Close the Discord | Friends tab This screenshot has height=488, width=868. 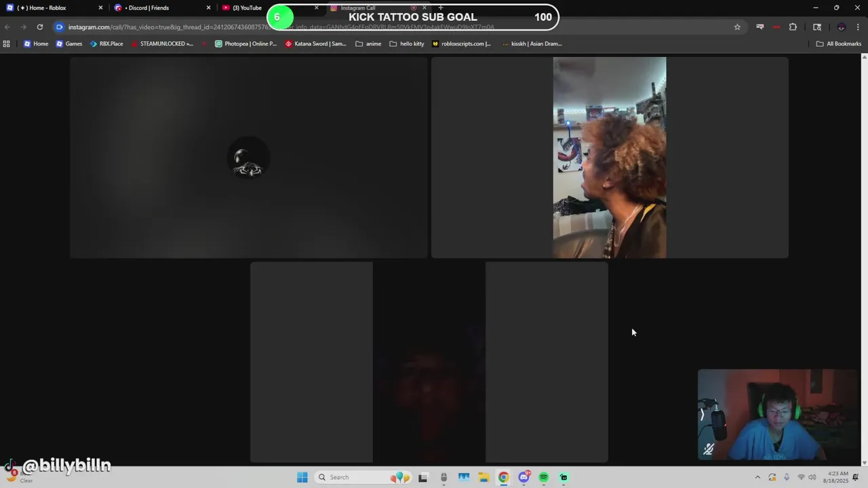coord(208,8)
